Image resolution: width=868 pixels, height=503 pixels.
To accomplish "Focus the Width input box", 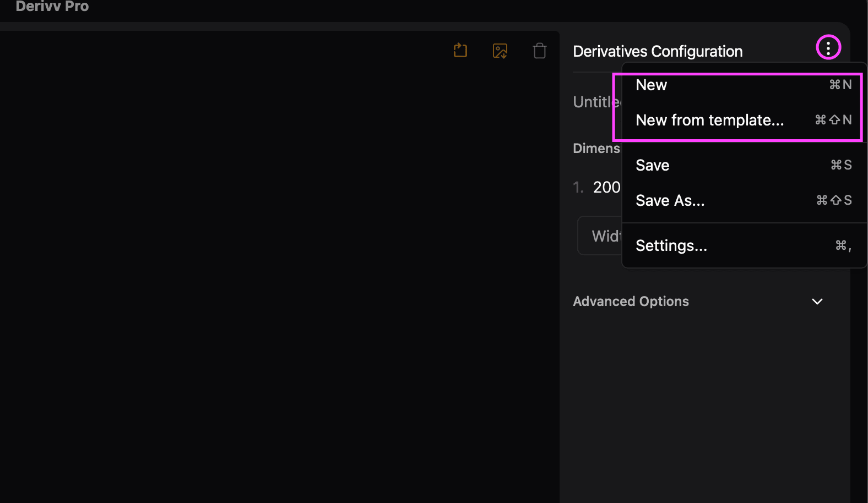I will 599,236.
